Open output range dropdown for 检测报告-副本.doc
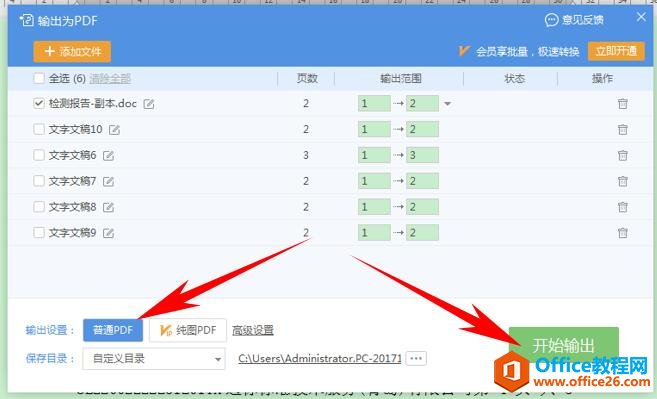This screenshot has width=657, height=399. pos(447,104)
